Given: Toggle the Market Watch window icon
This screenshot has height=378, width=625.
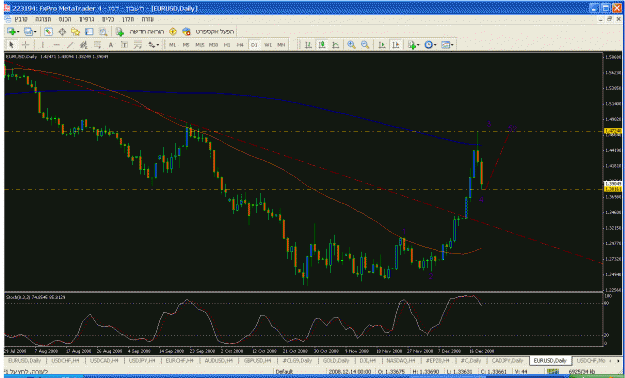Looking at the screenshot, I should point(48,32).
